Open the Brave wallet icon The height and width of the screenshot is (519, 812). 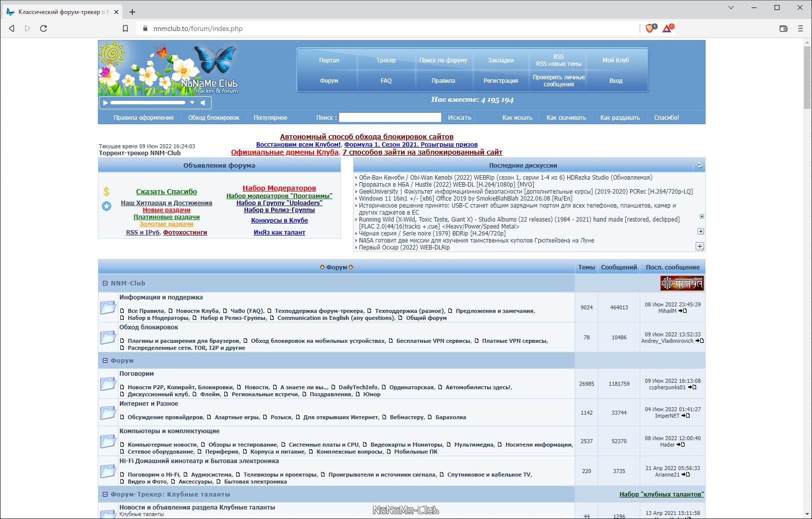tap(784, 28)
